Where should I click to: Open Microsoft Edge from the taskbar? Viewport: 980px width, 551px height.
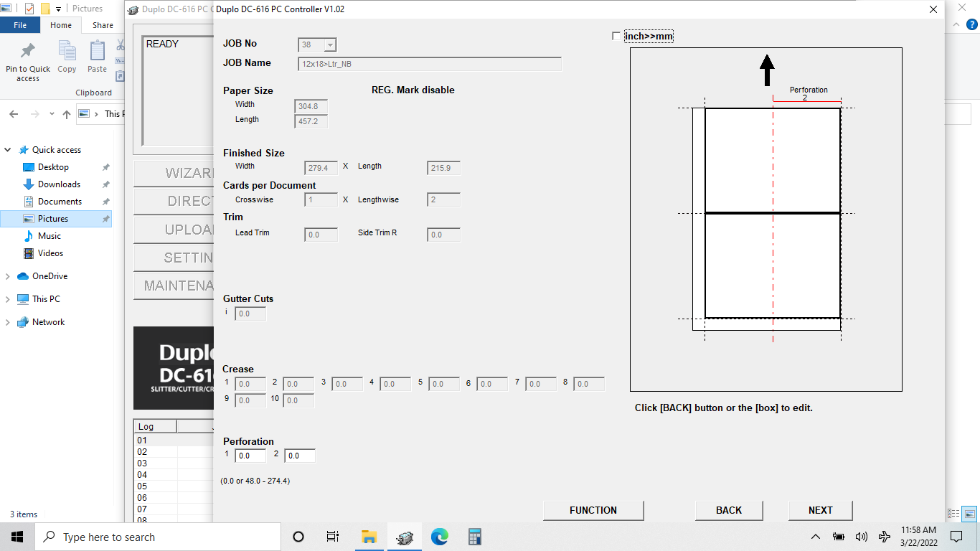click(x=439, y=537)
